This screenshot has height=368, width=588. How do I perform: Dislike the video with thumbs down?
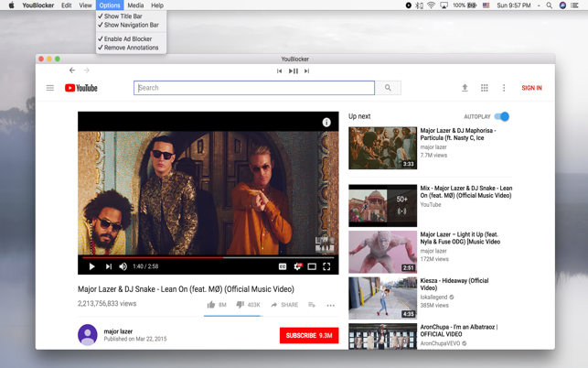pos(241,305)
